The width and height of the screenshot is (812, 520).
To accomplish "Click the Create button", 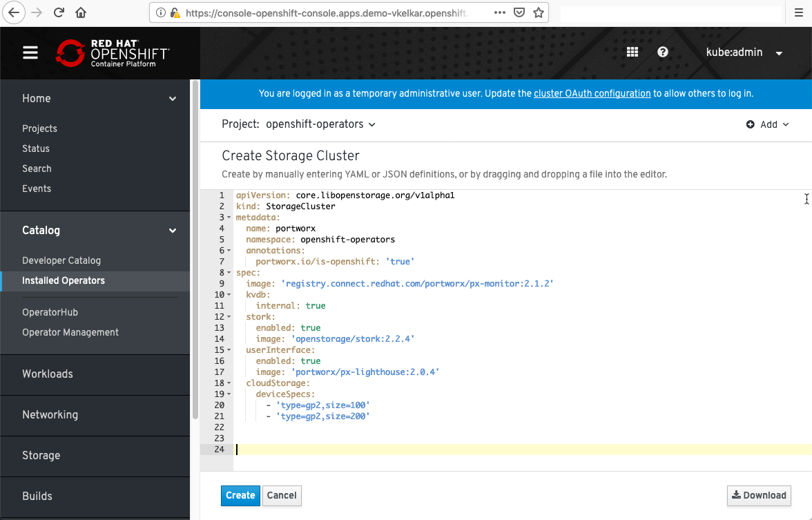I will (x=240, y=495).
